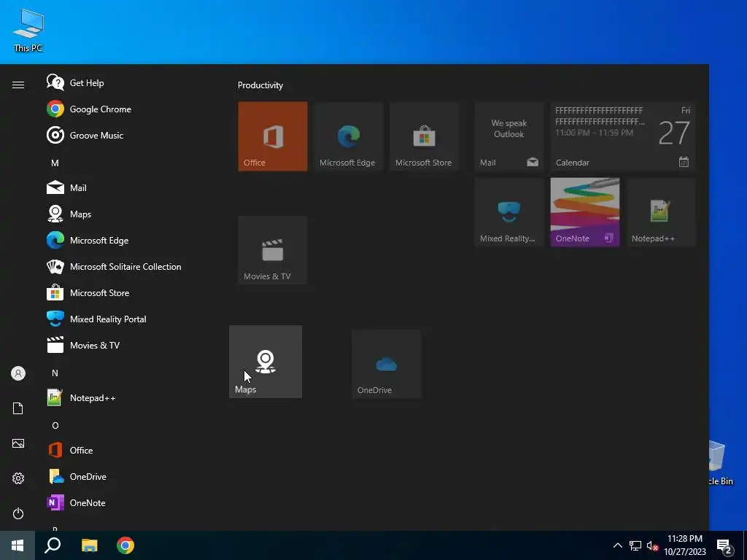Open the Mixed Reality tile
The image size is (747, 560).
click(508, 212)
